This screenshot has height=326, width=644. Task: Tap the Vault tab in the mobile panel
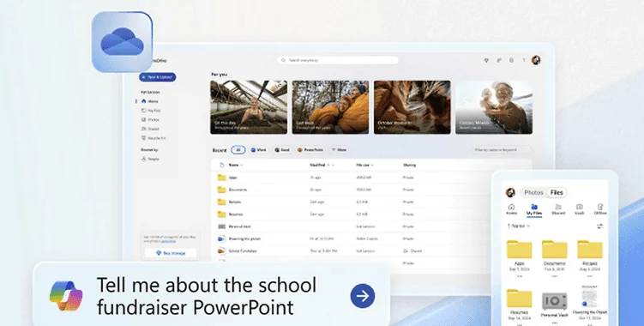point(580,209)
